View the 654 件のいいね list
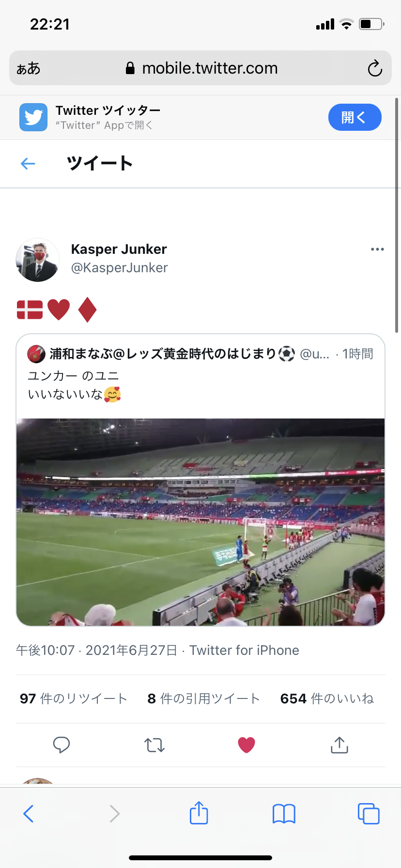 point(327,698)
